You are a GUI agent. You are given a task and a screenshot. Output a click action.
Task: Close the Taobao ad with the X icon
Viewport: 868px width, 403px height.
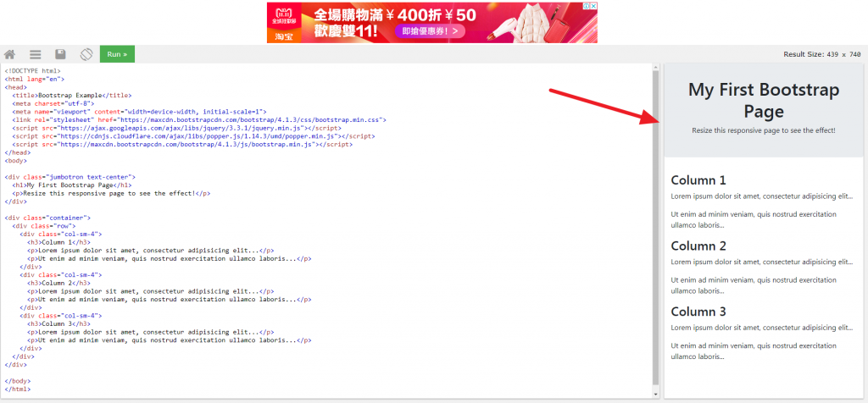(593, 6)
